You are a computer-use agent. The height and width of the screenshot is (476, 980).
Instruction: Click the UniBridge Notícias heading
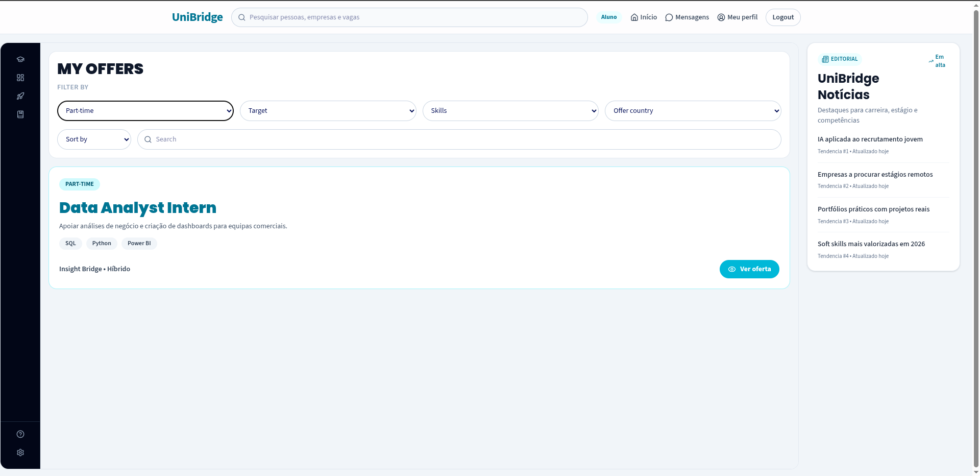pos(848,87)
